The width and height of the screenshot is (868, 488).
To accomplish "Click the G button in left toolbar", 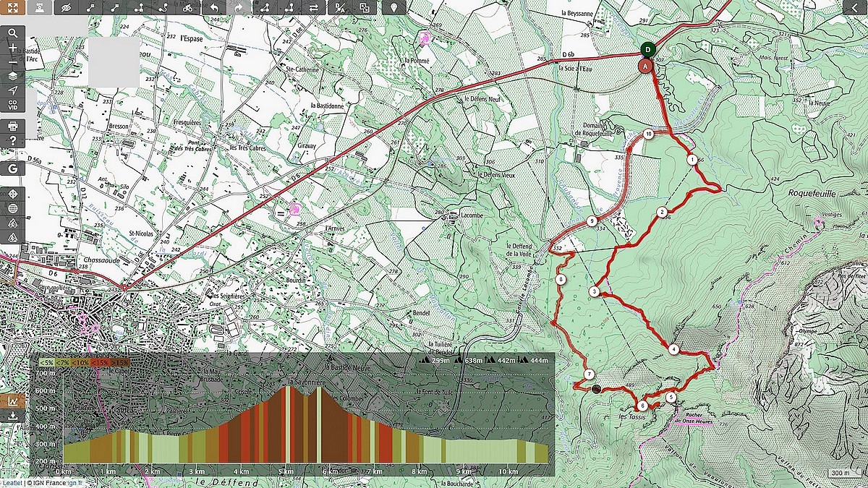I will (13, 168).
